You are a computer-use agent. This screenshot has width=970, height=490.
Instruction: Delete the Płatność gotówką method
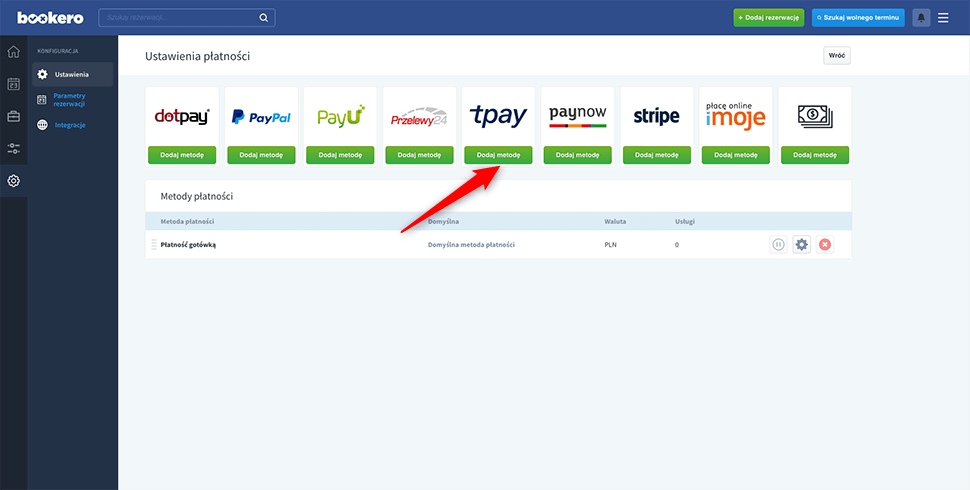(x=825, y=245)
